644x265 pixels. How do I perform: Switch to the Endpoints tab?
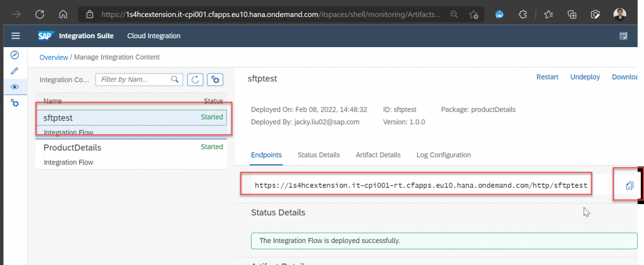pos(266,155)
